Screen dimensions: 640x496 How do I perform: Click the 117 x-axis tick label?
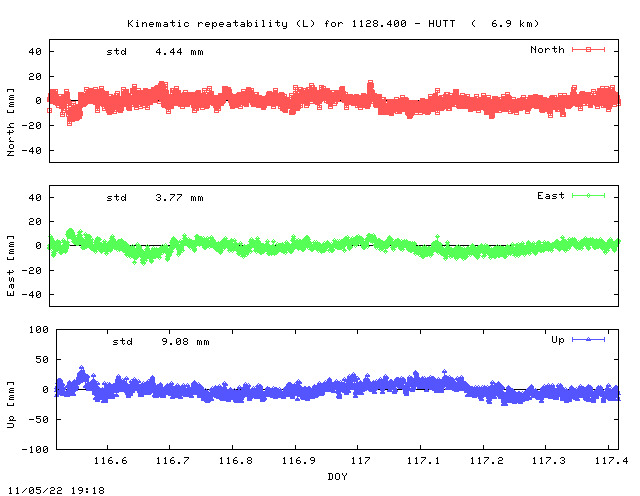tap(361, 461)
